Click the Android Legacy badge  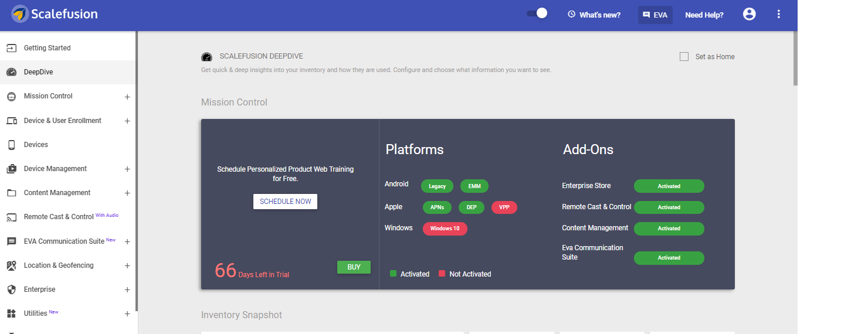[x=437, y=186]
